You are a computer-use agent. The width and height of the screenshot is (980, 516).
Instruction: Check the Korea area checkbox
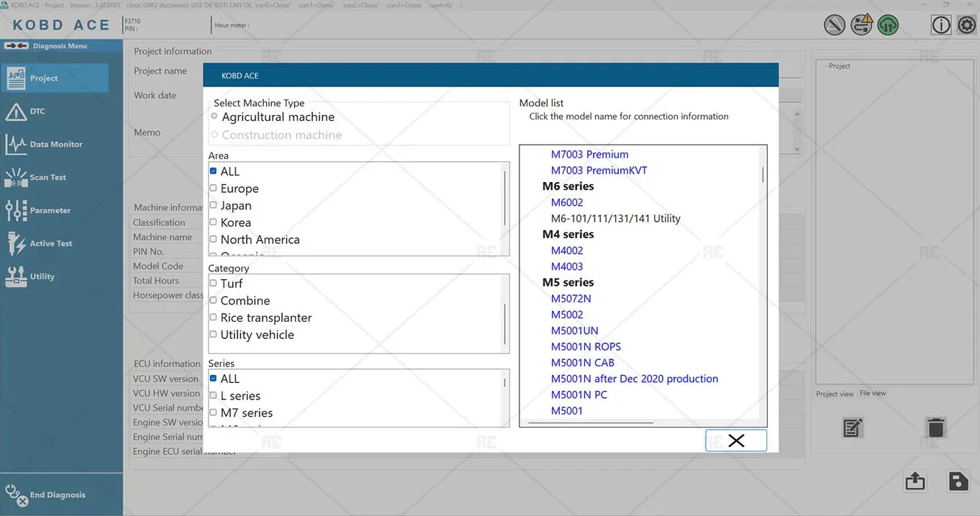213,222
